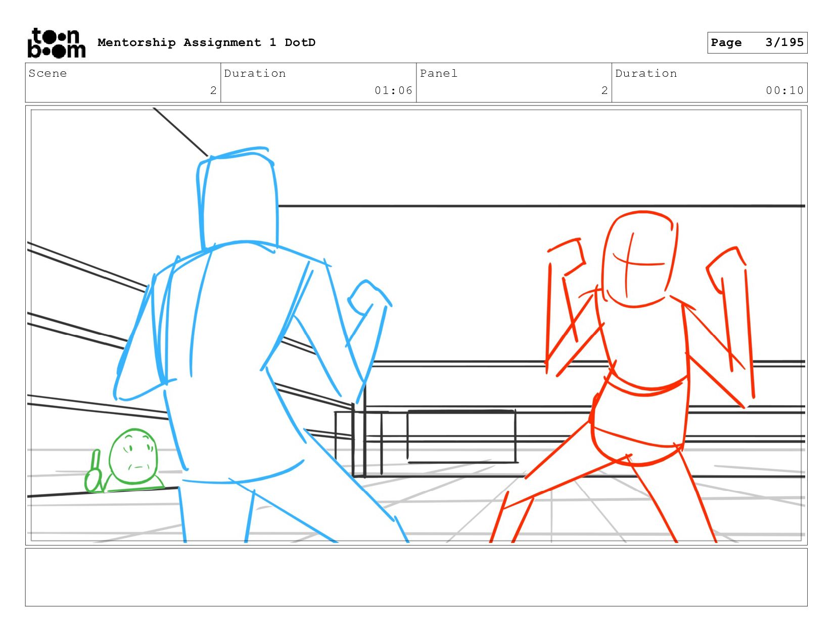Click the scene Duration value 01:06
Image resolution: width=834 pixels, height=644 pixels.
[393, 90]
